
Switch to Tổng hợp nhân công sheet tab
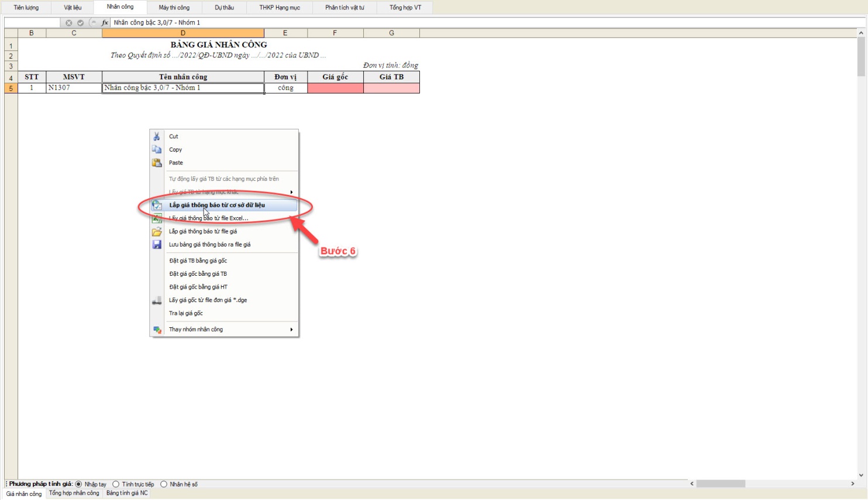click(74, 493)
